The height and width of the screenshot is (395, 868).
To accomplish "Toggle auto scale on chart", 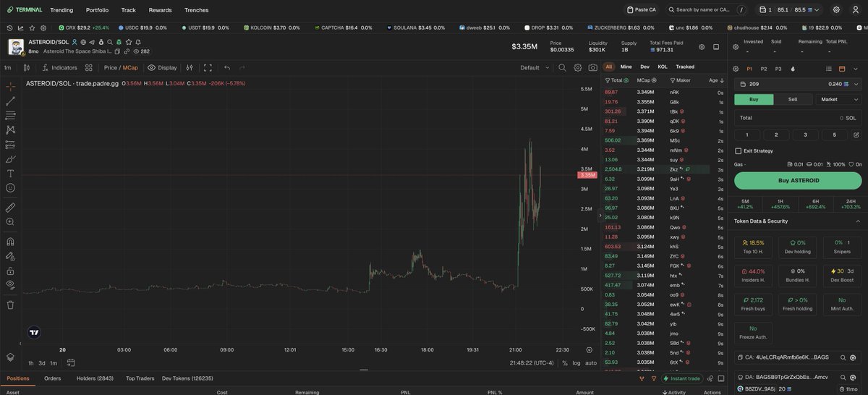I will [x=591, y=362].
